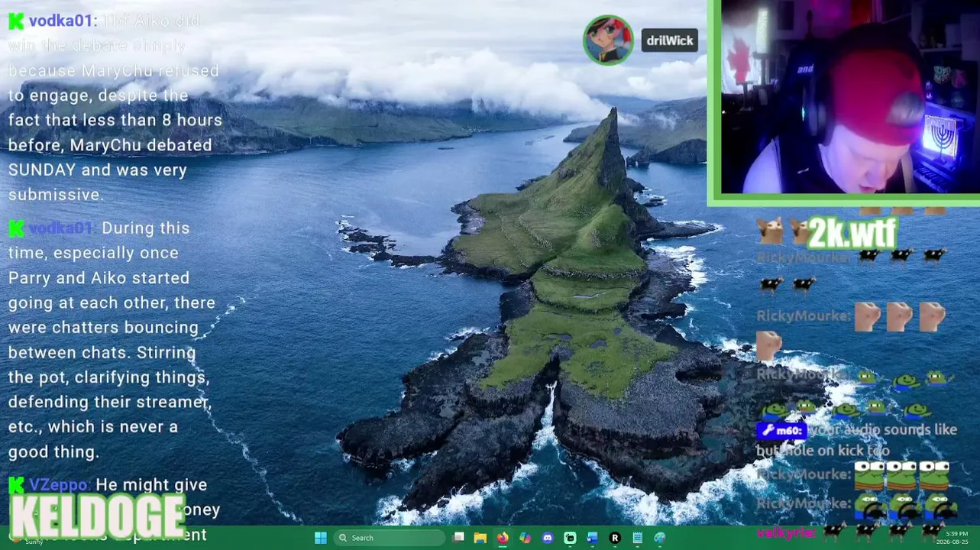
Task: Open the Windows Start menu
Action: click(321, 538)
